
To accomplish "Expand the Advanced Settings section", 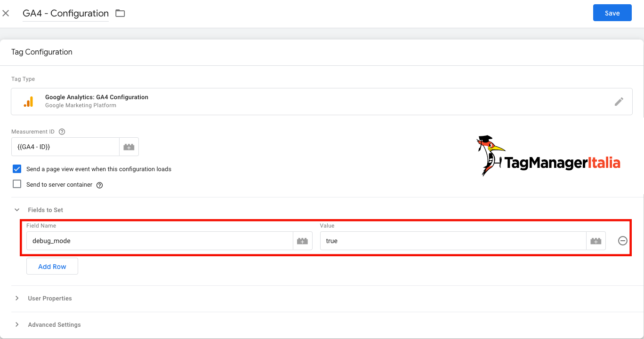I will pyautogui.click(x=17, y=325).
